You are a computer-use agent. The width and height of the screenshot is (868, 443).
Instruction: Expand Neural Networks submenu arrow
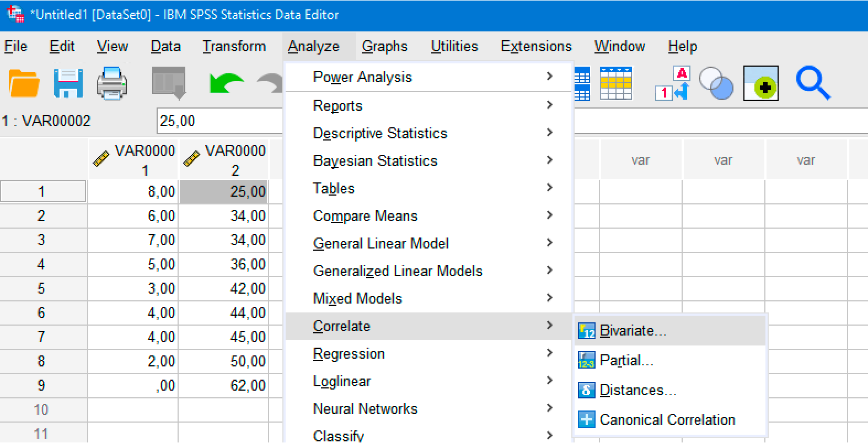[549, 408]
